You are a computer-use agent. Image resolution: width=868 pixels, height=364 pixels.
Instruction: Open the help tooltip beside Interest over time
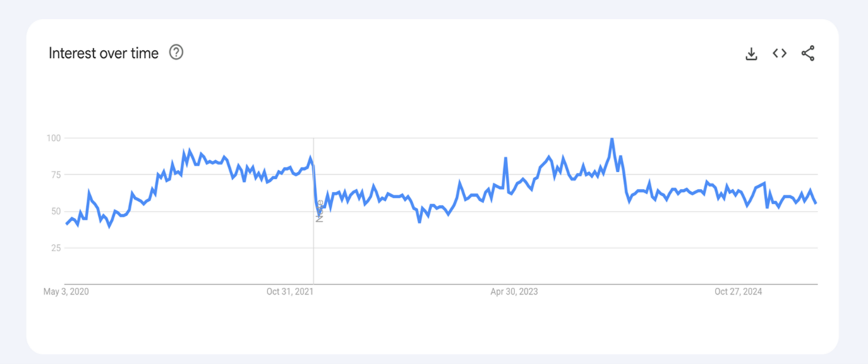click(176, 52)
